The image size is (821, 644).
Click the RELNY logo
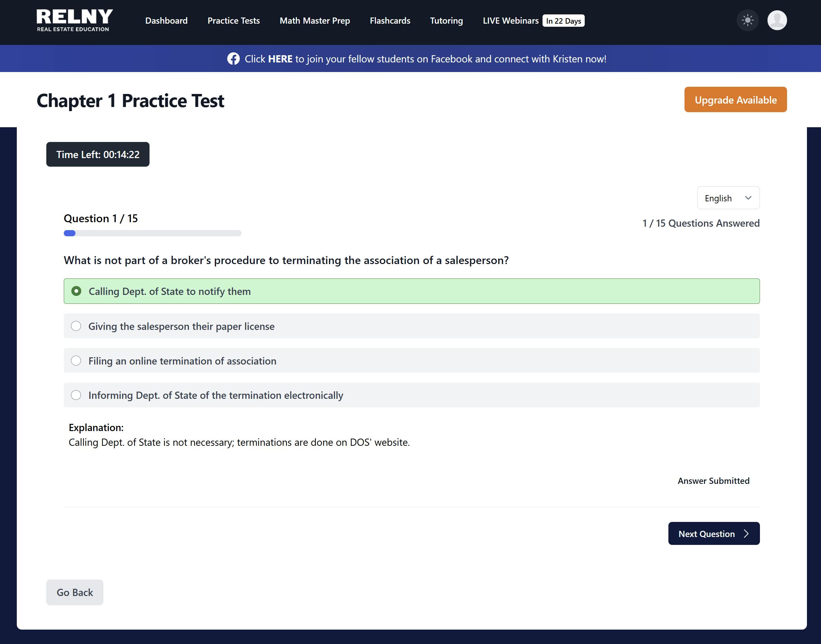[74, 20]
